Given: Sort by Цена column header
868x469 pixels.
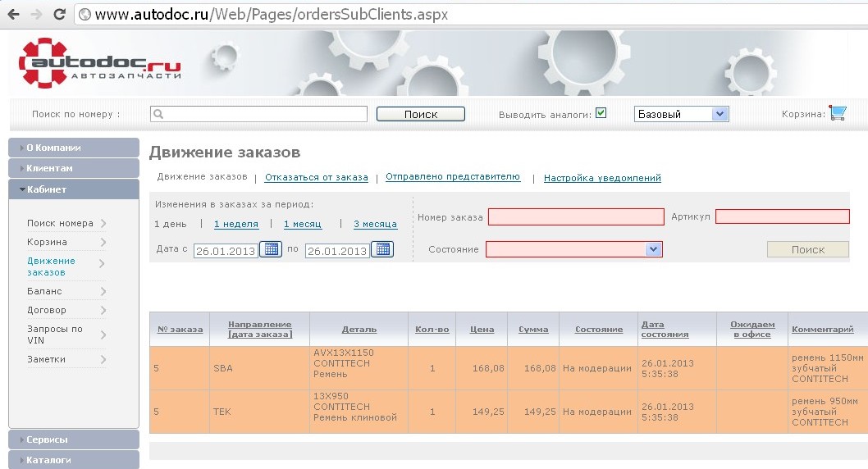Looking at the screenshot, I should coord(482,330).
